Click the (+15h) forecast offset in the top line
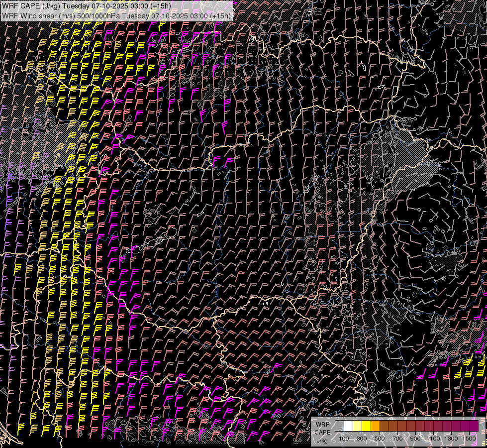Image resolution: width=487 pixels, height=448 pixels. [160, 5]
